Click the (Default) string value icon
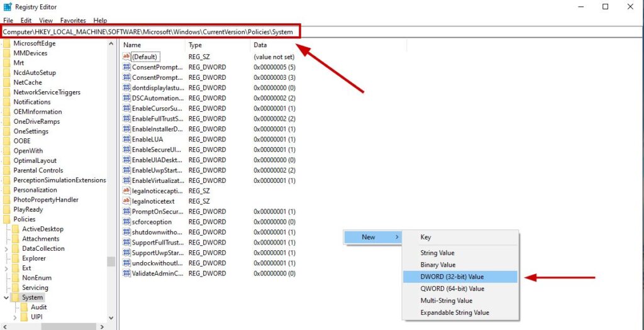The width and height of the screenshot is (644, 330). pos(126,57)
